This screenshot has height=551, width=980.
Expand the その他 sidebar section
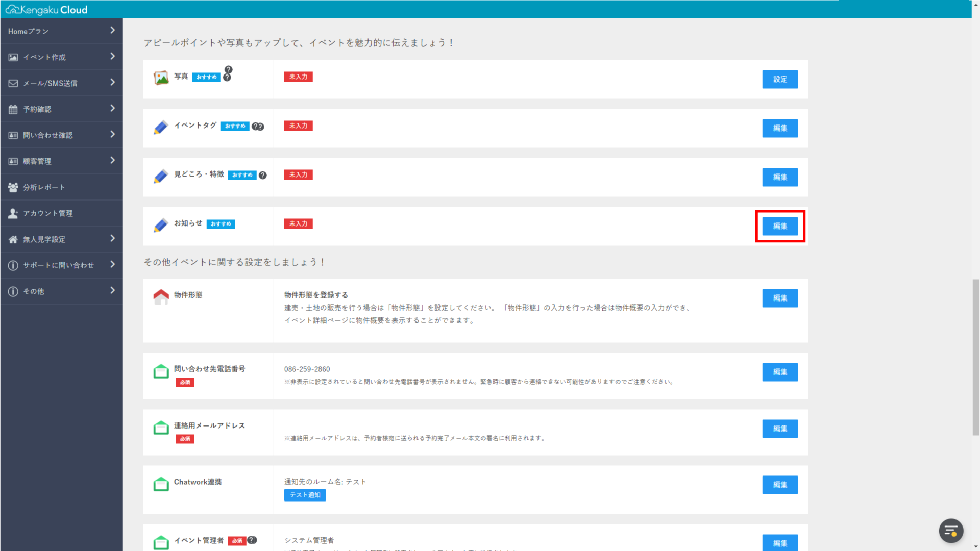tap(112, 291)
